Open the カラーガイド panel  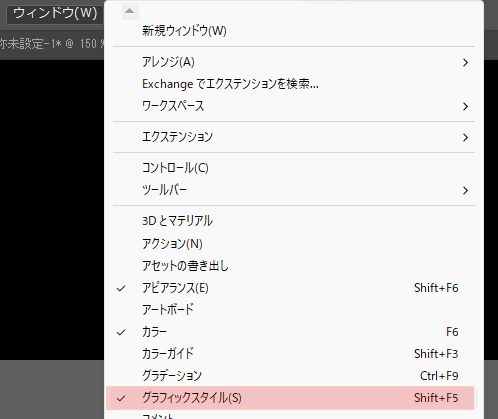click(x=294, y=354)
